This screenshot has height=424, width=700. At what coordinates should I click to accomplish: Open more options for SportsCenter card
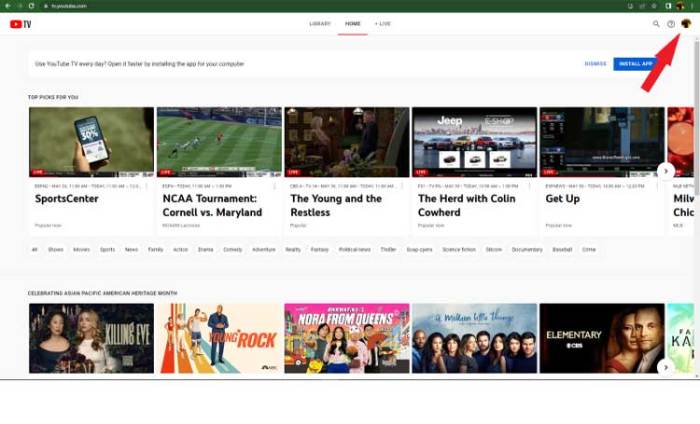point(146,186)
